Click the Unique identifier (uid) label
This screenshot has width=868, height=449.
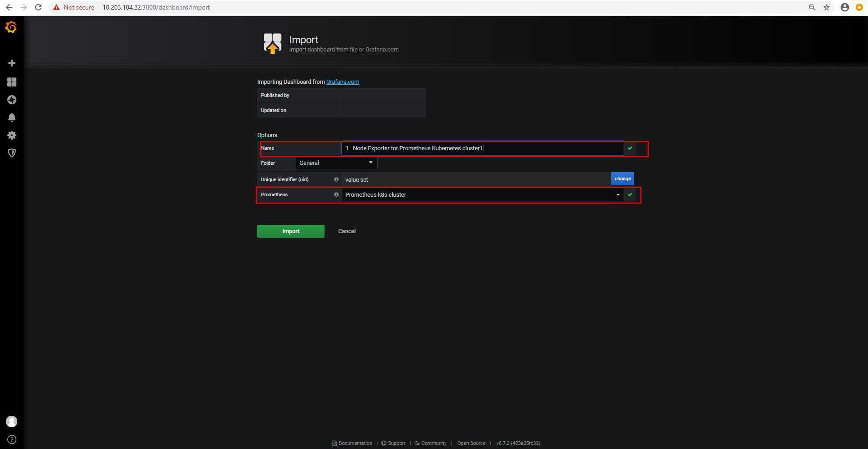[284, 179]
